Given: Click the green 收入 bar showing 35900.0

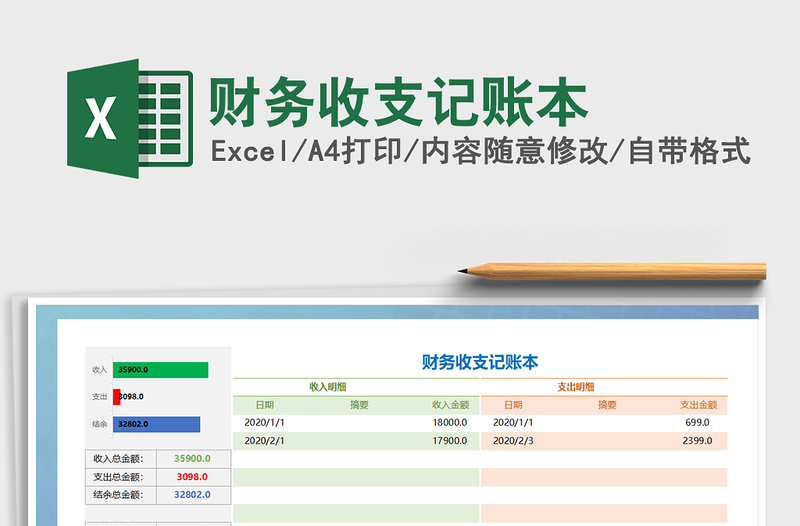Looking at the screenshot, I should (x=161, y=370).
